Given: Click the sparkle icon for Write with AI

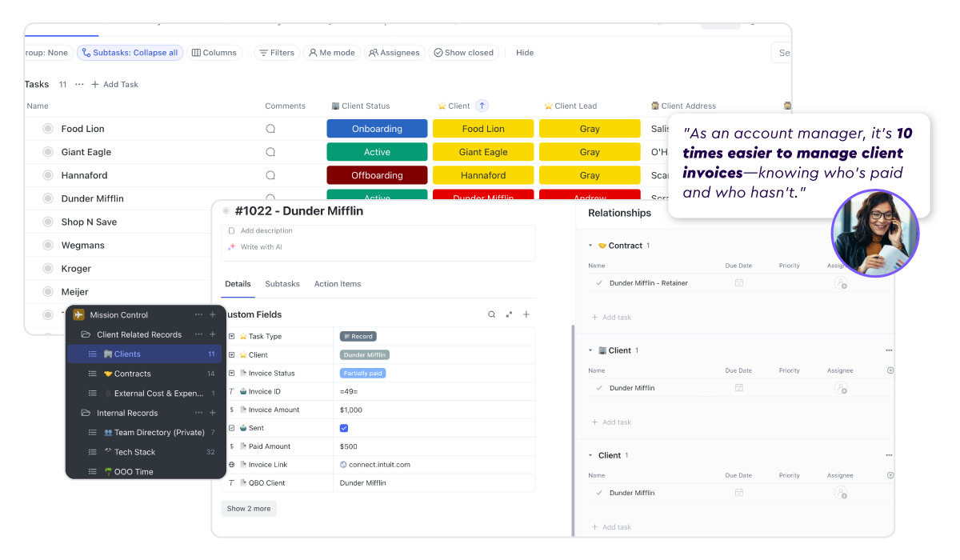Looking at the screenshot, I should pos(232,247).
